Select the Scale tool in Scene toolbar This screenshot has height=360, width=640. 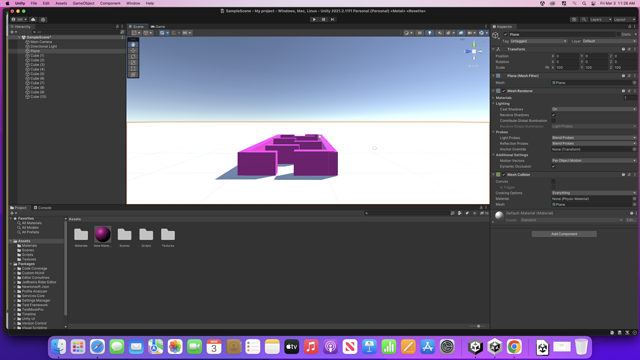pyautogui.click(x=133, y=62)
